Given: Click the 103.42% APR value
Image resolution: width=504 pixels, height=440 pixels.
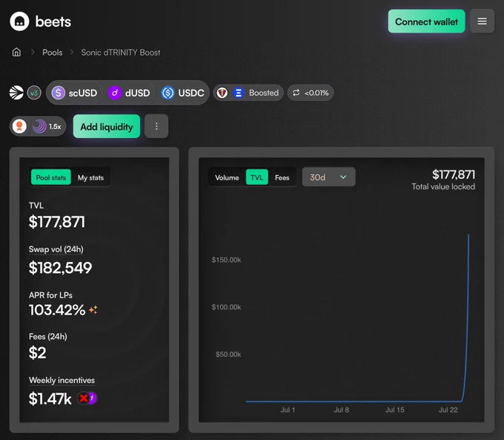Looking at the screenshot, I should [57, 310].
